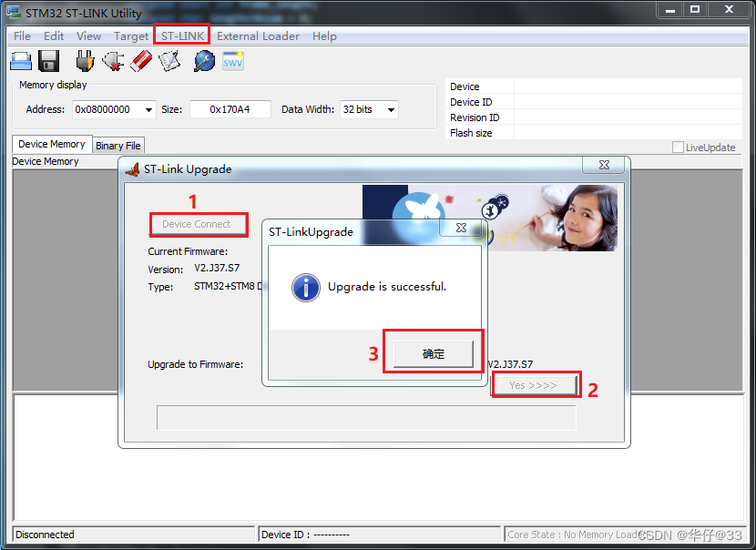Screen dimensions: 756x550
Task: Open Program and Verify toolbar icon
Action: point(169,62)
